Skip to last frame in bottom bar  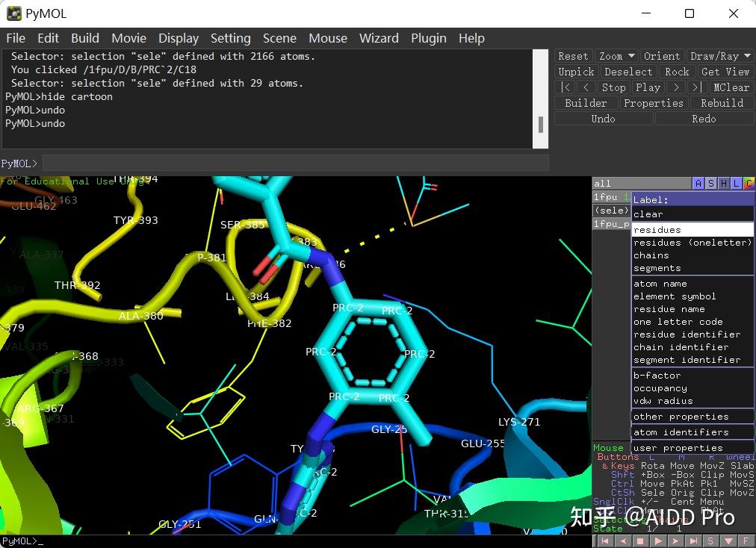click(x=694, y=541)
